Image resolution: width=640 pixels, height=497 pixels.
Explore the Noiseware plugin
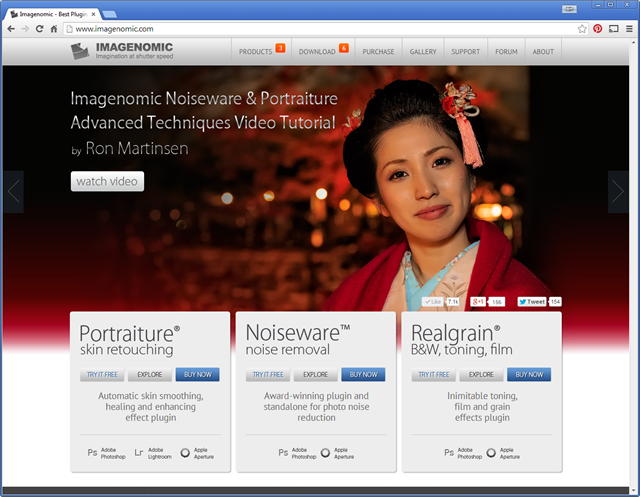click(x=316, y=375)
